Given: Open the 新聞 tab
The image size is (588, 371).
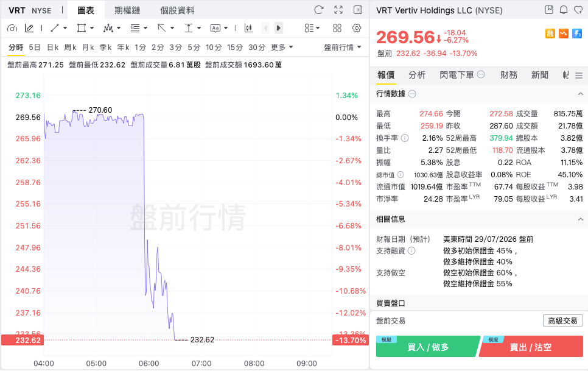Looking at the screenshot, I should pos(540,75).
